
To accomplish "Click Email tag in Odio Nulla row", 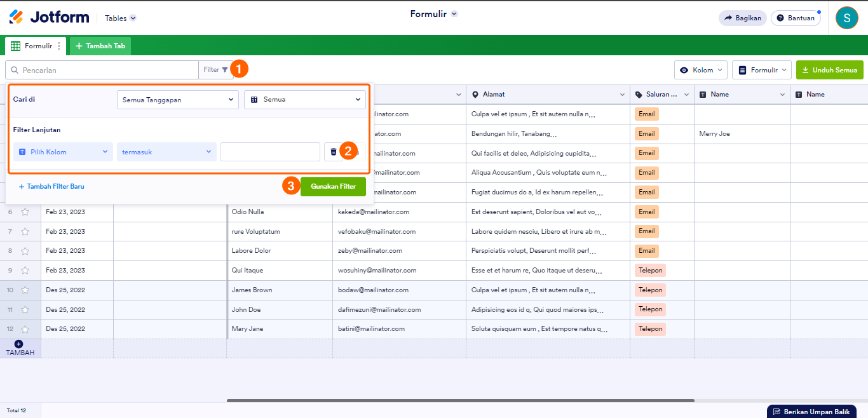I will click(647, 212).
